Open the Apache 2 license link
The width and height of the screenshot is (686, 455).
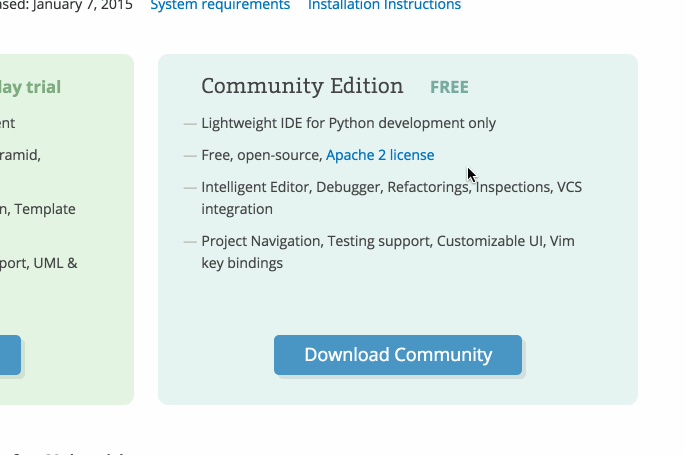click(x=380, y=155)
